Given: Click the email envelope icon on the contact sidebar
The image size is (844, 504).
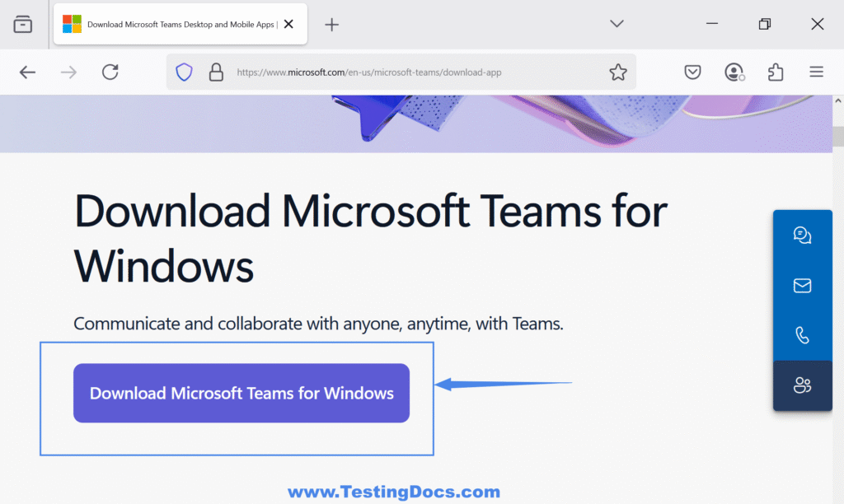Looking at the screenshot, I should point(802,286).
